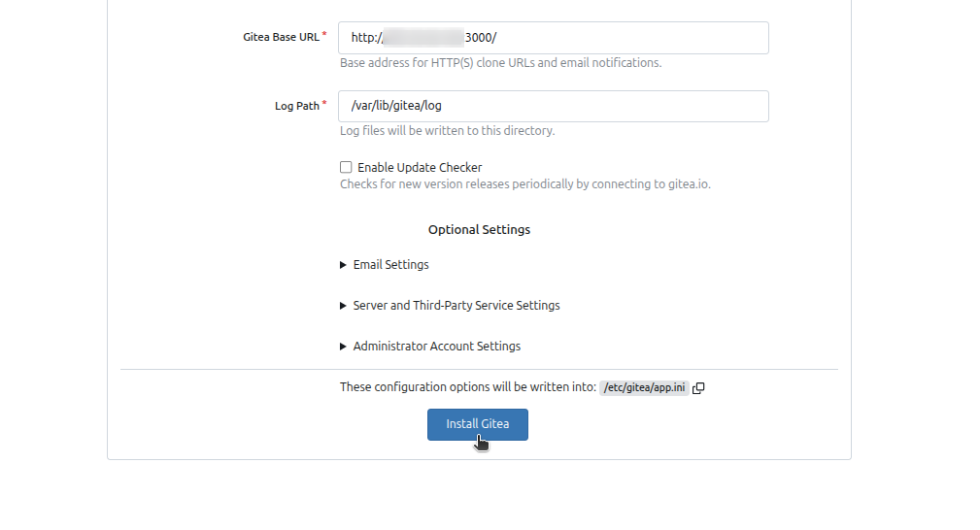Screen dimensions: 980x530
Task: Focus the Gitea Base URL field
Action: (553, 38)
